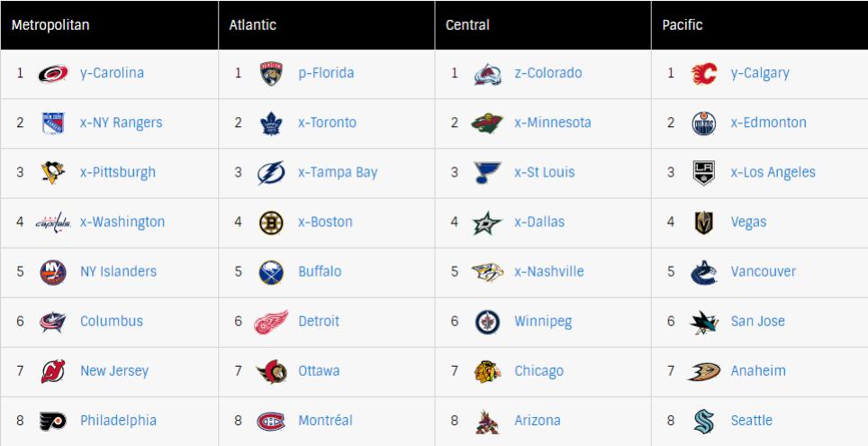The height and width of the screenshot is (446, 868).
Task: Click the Detroit Red Wings logo
Action: 271,322
